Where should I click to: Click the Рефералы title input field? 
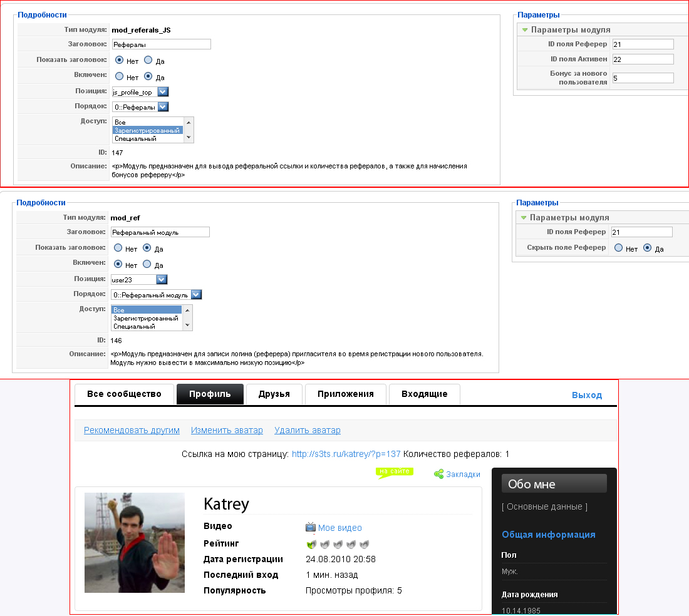(x=161, y=44)
